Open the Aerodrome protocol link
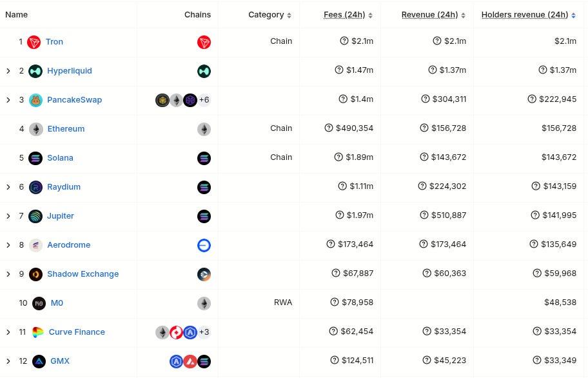The image size is (588, 378). (x=68, y=245)
